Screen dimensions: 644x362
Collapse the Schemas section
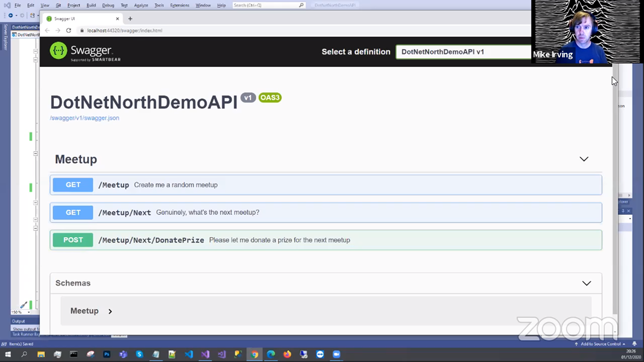(587, 283)
